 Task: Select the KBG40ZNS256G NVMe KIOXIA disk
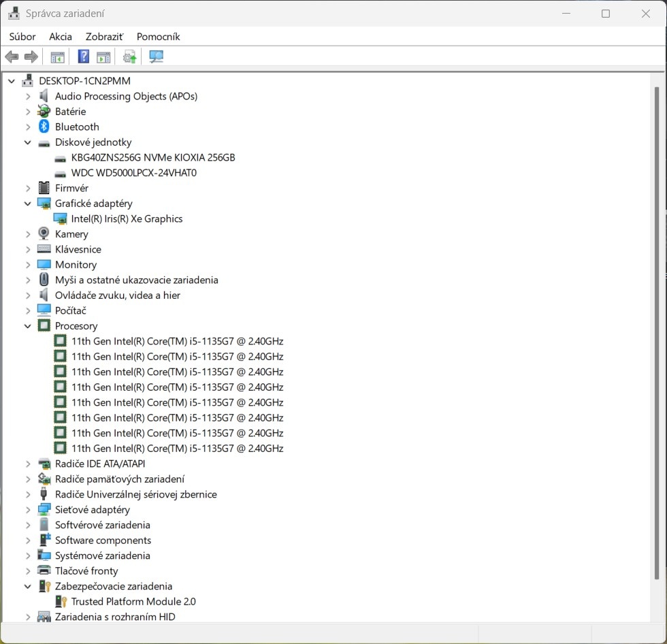point(153,157)
